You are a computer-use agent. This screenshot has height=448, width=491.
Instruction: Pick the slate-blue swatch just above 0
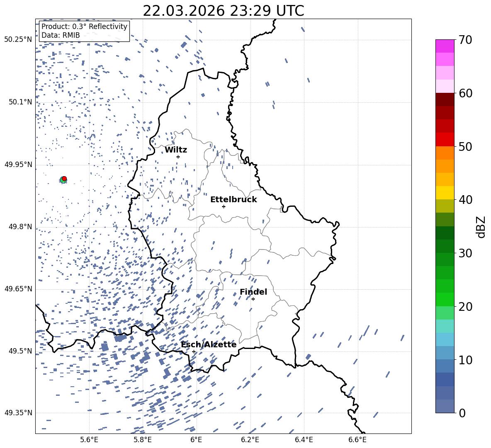[445, 406]
